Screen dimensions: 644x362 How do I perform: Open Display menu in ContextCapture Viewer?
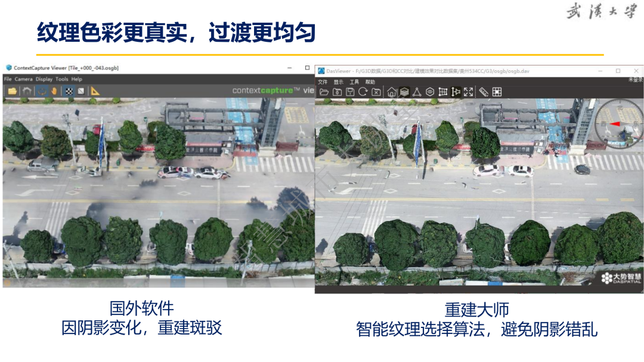click(44, 79)
